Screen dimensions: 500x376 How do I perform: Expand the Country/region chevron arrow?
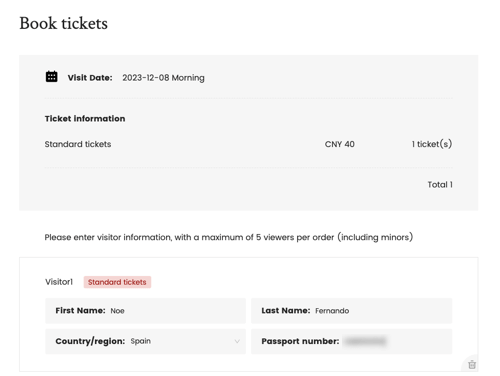(x=237, y=341)
